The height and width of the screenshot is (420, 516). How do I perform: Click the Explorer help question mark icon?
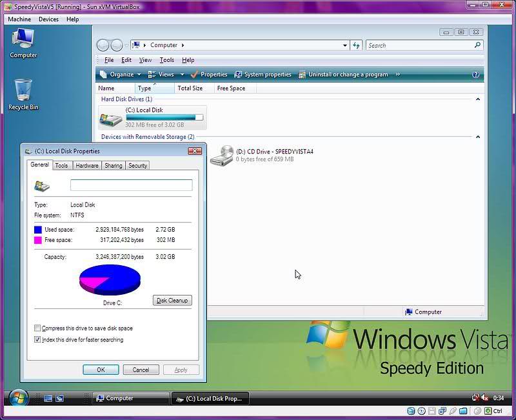(476, 74)
